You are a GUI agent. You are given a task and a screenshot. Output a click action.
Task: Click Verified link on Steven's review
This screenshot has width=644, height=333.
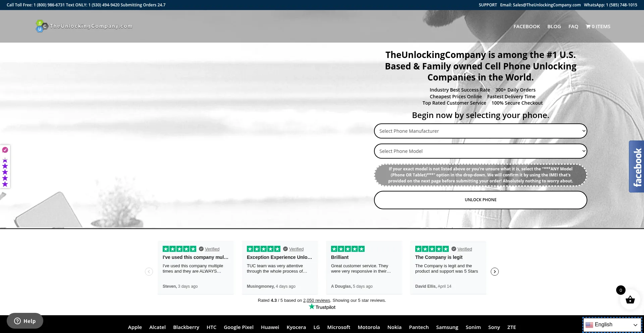212,249
